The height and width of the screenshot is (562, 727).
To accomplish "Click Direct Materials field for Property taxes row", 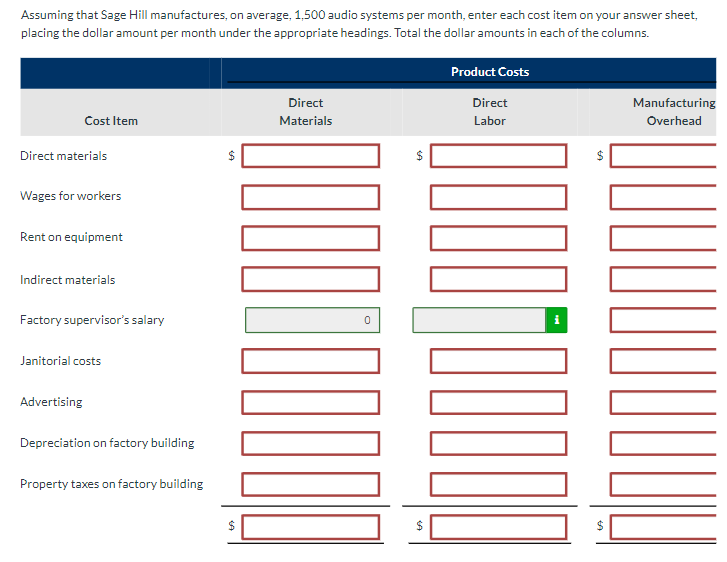I will pos(311,484).
